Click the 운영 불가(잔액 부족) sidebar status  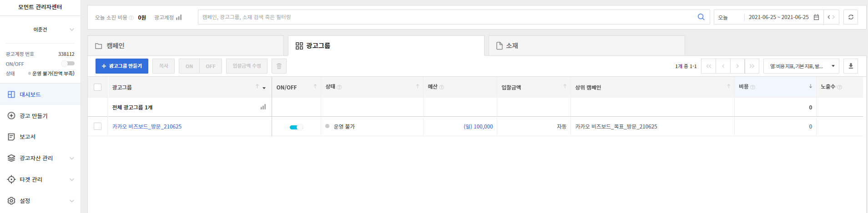click(53, 74)
